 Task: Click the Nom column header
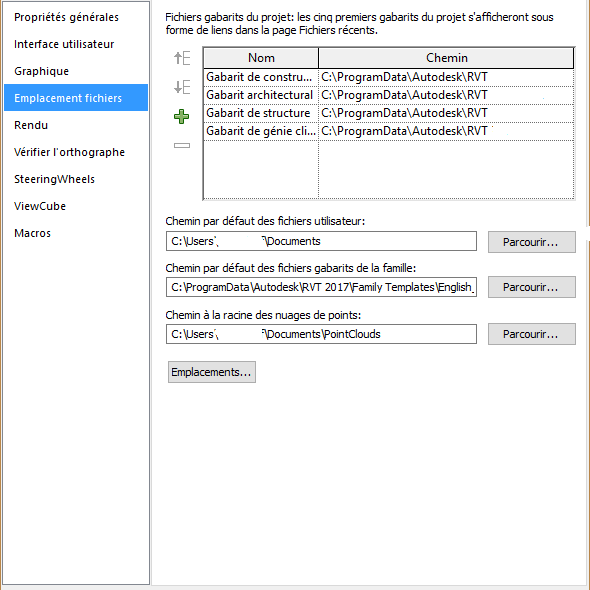(261, 58)
